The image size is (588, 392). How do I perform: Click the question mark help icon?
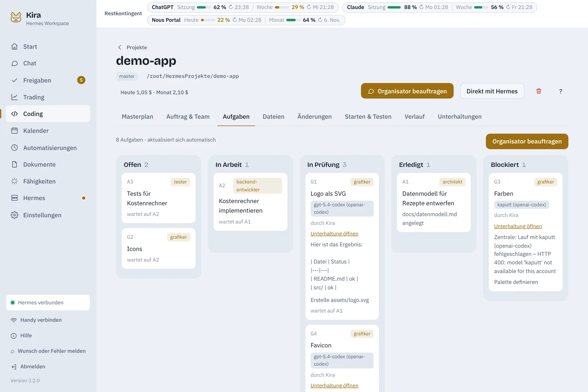point(560,91)
